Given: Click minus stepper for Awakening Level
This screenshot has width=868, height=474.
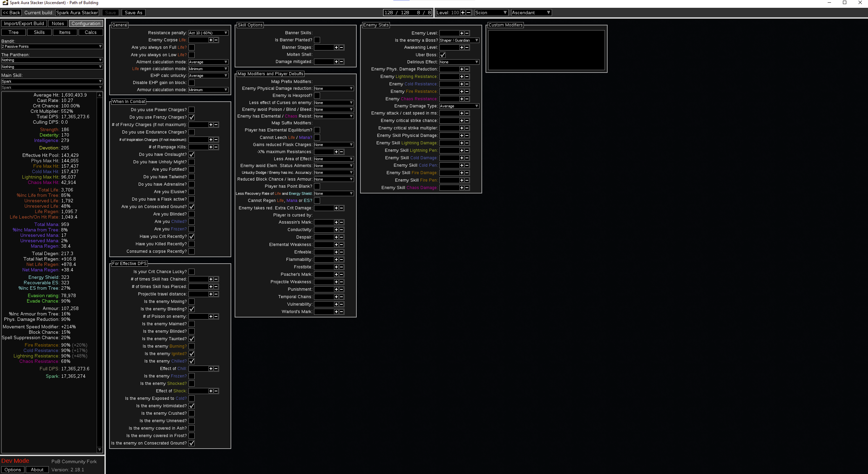Looking at the screenshot, I should point(467,47).
